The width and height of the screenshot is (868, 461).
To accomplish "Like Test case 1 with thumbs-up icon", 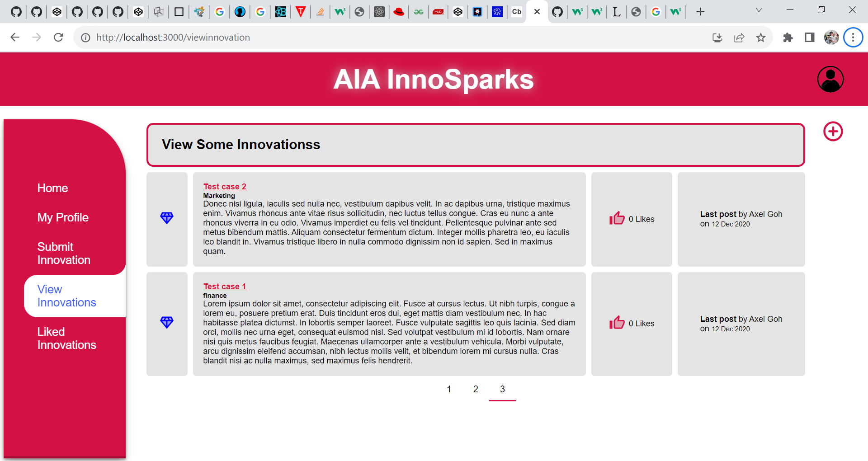I will point(617,323).
